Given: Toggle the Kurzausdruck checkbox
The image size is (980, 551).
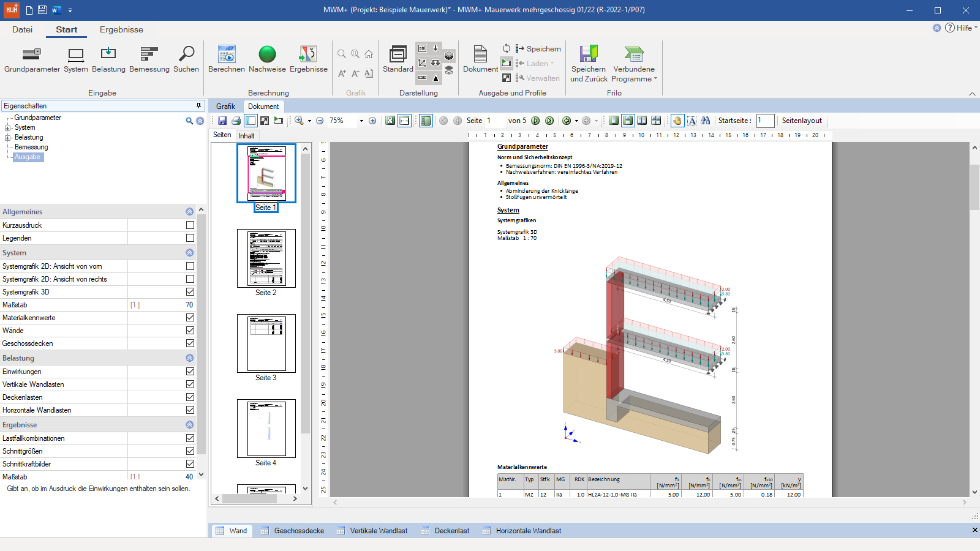Looking at the screenshot, I should pyautogui.click(x=190, y=225).
